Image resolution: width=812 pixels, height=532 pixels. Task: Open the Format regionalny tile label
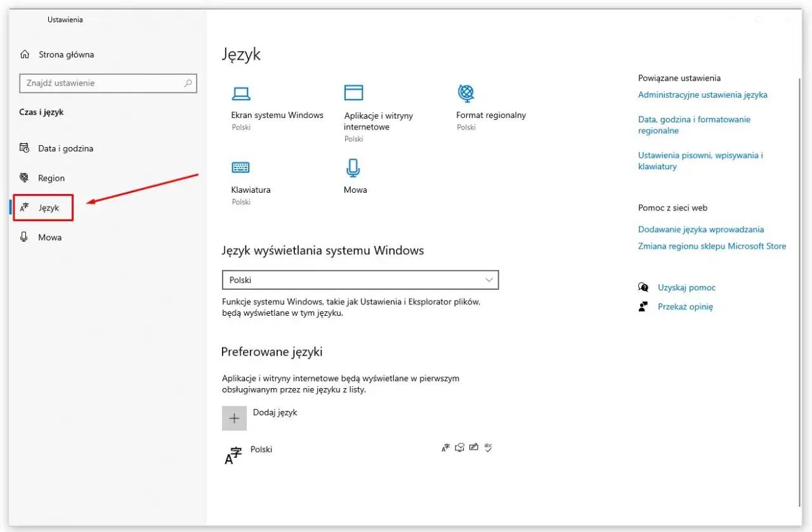click(x=491, y=115)
